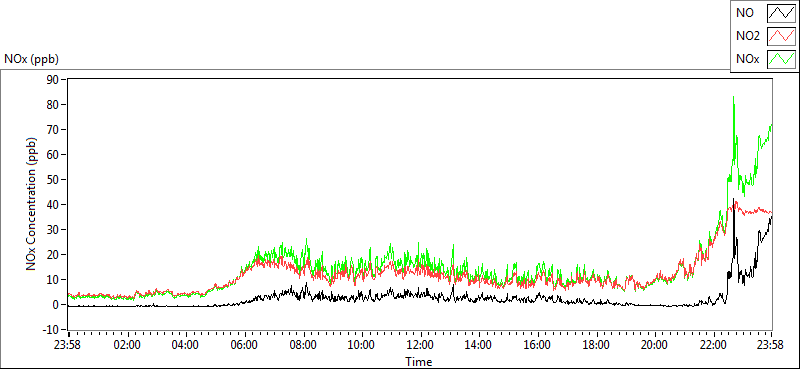800x369 pixels.
Task: Click the 12:00 time tick label
Action: point(420,344)
